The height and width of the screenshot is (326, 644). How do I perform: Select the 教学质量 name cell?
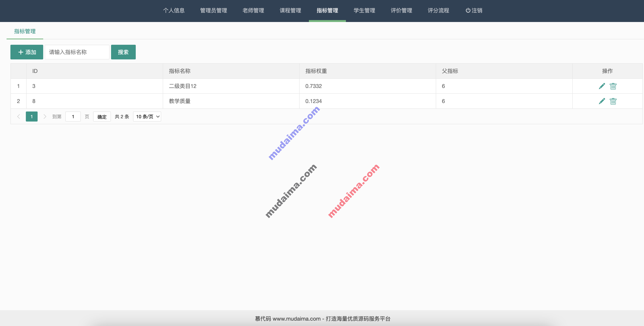[x=231, y=101]
